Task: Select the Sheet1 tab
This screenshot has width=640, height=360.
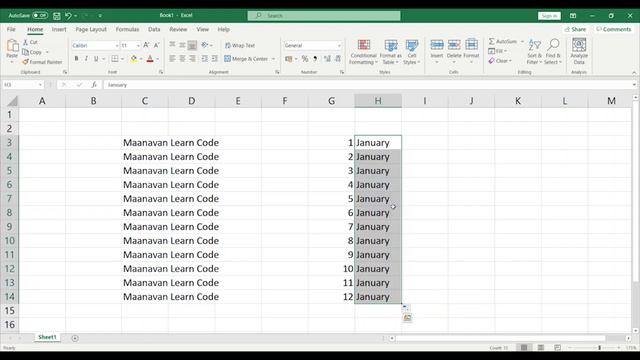Action: (x=47, y=337)
